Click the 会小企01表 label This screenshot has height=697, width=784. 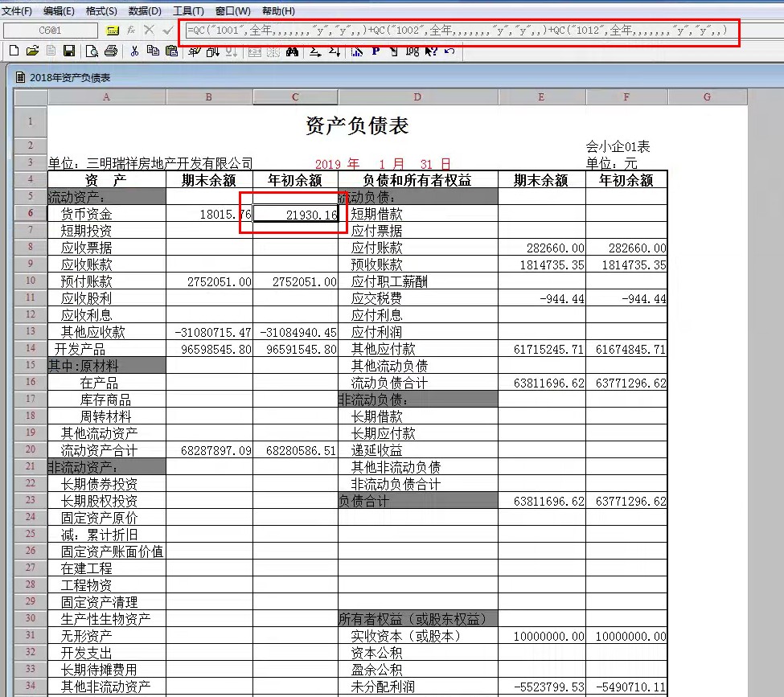click(x=618, y=146)
